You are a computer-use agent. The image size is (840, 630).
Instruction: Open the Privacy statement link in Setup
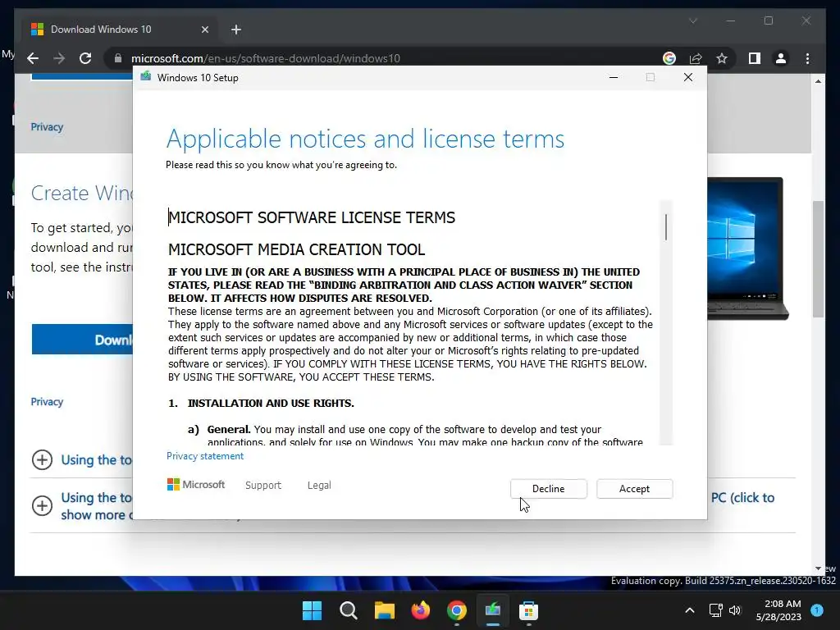pyautogui.click(x=204, y=456)
